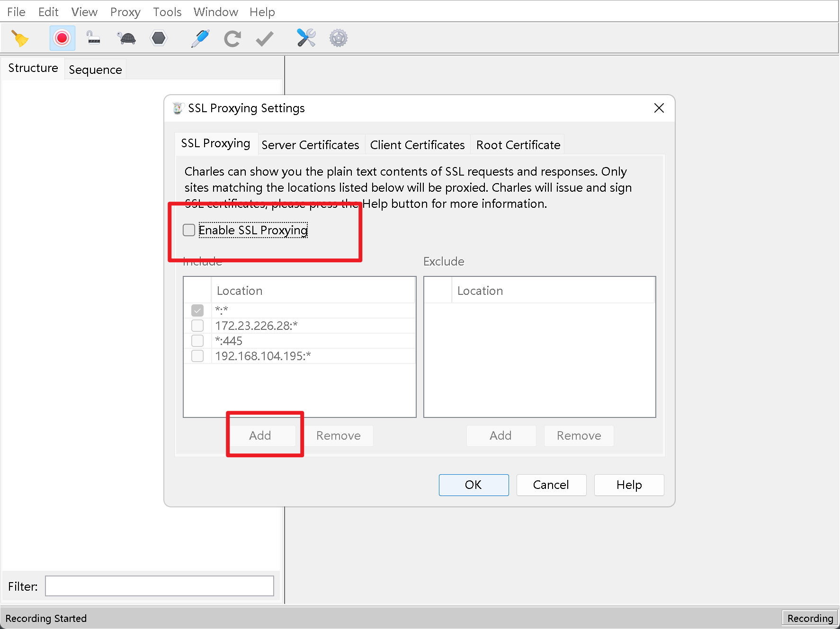
Task: Toggle checkbox for *:445 location
Action: 197,341
